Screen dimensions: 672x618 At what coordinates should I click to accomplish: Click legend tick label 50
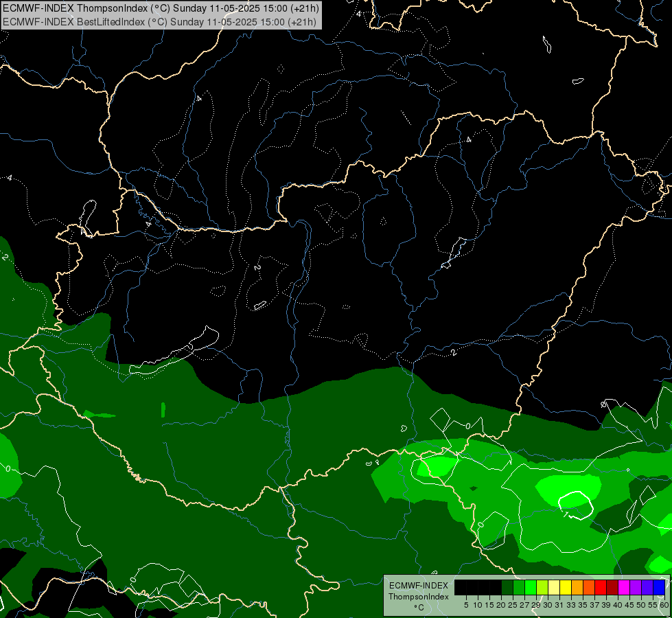click(642, 605)
